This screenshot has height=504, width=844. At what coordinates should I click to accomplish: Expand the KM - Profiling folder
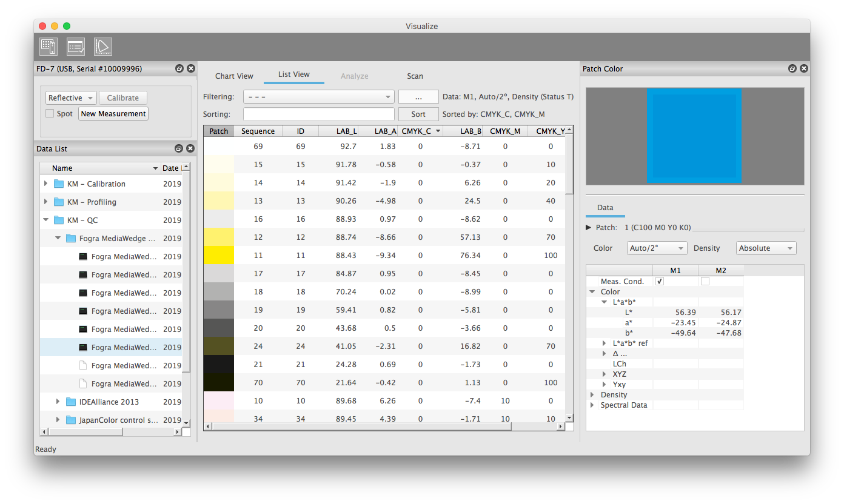tap(46, 202)
